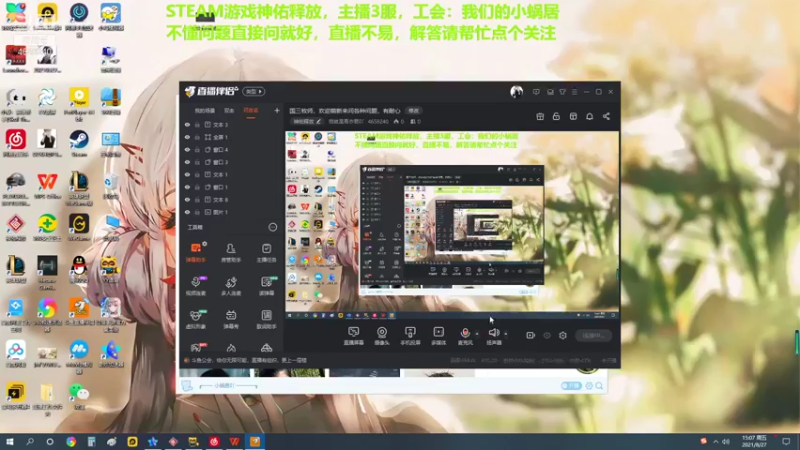Toggle the lock on the 图片 1 layer
This screenshot has width=800, height=450.
point(197,212)
